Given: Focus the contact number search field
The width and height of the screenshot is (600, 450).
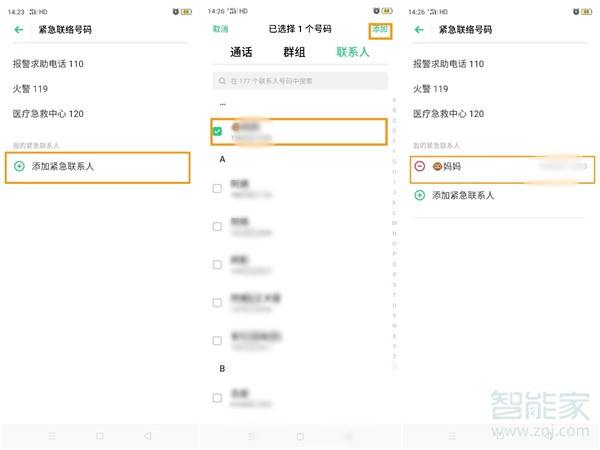Looking at the screenshot, I should point(300,80).
